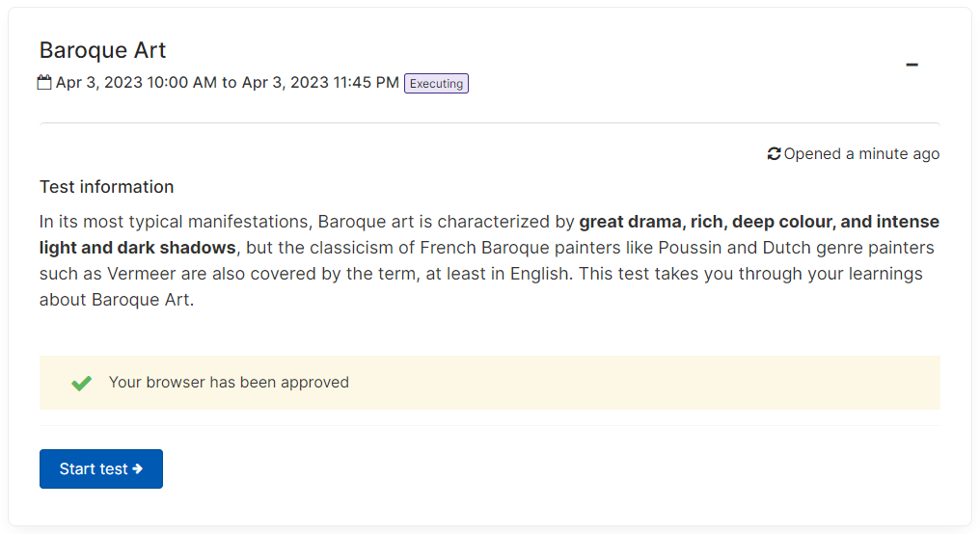Click the last line 'about Baroque Art.'
The width and height of the screenshot is (980, 534).
(x=117, y=300)
